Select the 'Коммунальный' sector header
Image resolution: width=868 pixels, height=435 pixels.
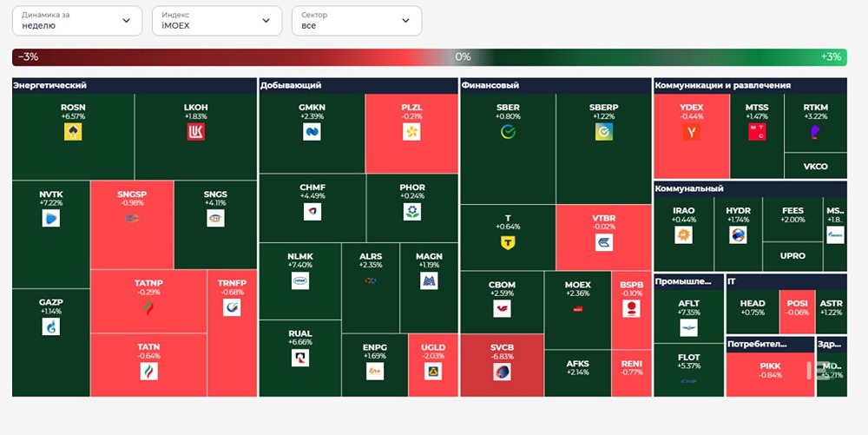750,188
